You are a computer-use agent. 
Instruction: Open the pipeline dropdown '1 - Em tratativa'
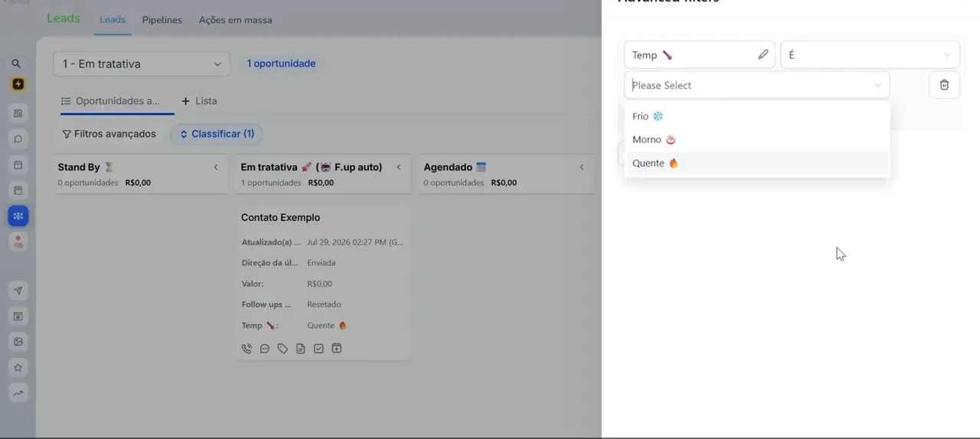[142, 64]
